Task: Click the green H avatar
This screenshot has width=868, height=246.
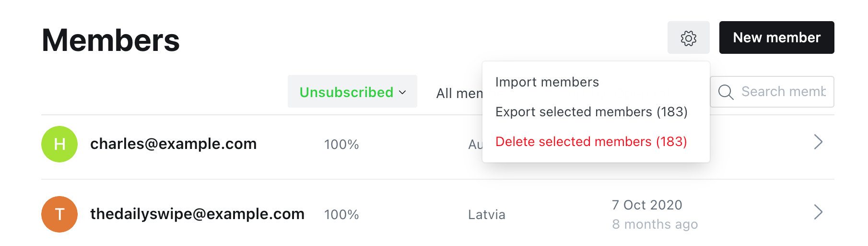Action: pyautogui.click(x=59, y=144)
